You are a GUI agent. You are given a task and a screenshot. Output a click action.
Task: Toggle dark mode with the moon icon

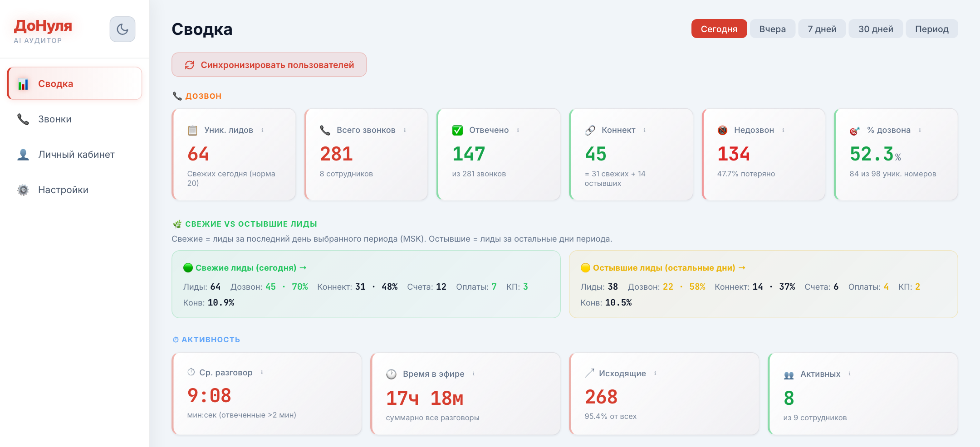tap(122, 29)
